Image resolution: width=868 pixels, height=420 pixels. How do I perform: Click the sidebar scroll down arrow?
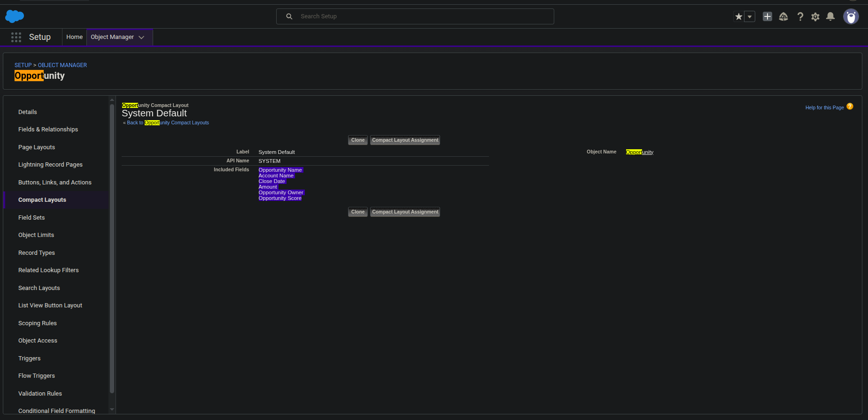click(x=112, y=410)
